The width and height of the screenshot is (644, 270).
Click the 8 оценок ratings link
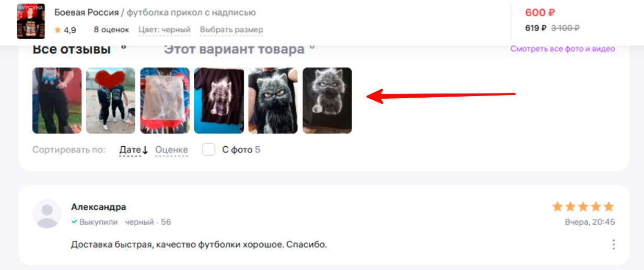coord(111,30)
